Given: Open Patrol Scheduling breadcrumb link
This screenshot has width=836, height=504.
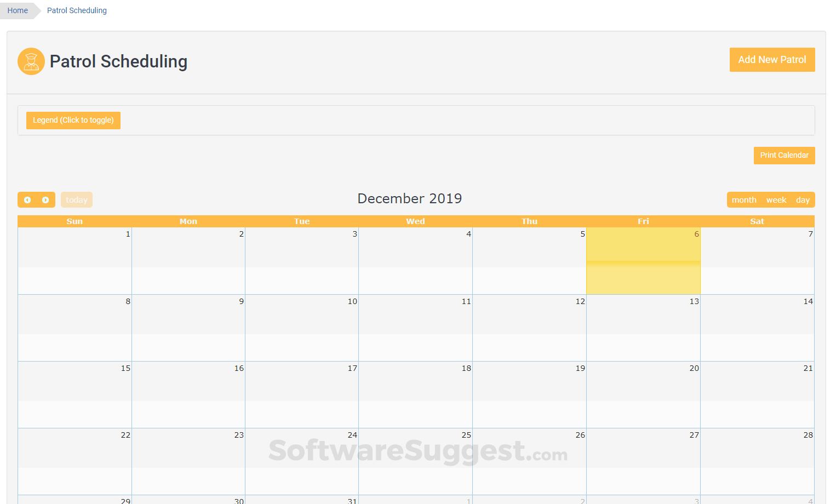Looking at the screenshot, I should coord(77,10).
